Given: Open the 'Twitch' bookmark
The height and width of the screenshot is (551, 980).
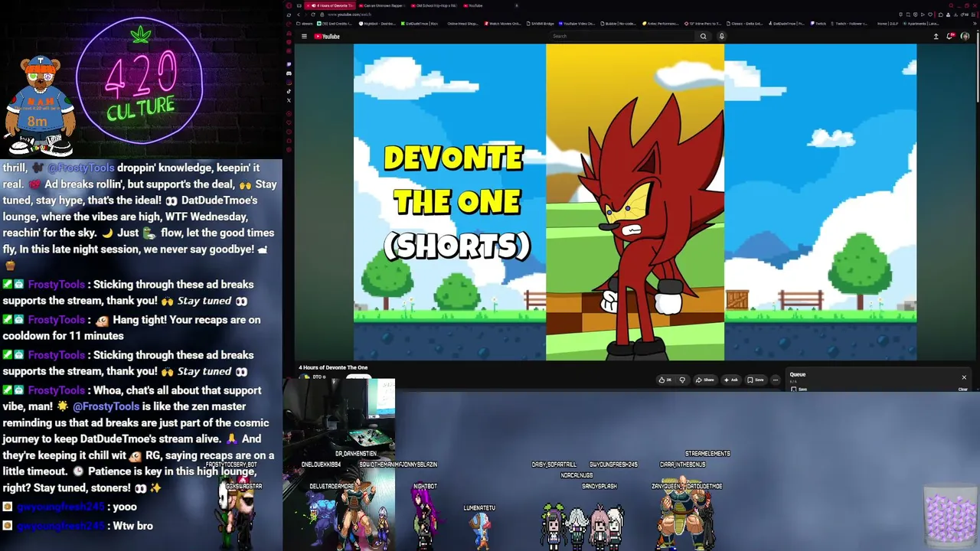Looking at the screenshot, I should 818,24.
